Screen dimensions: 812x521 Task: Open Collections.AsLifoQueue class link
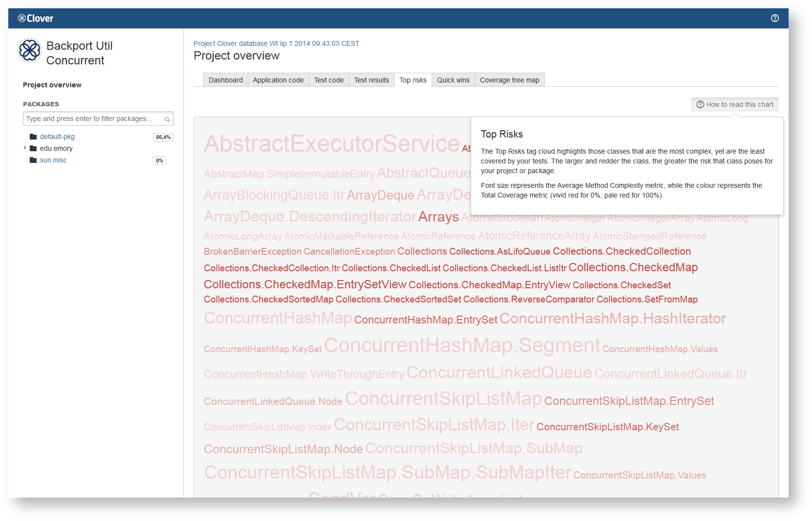pos(500,252)
